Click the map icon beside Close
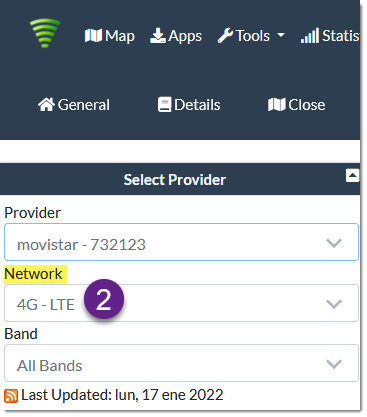This screenshot has height=417, width=367. [x=277, y=105]
